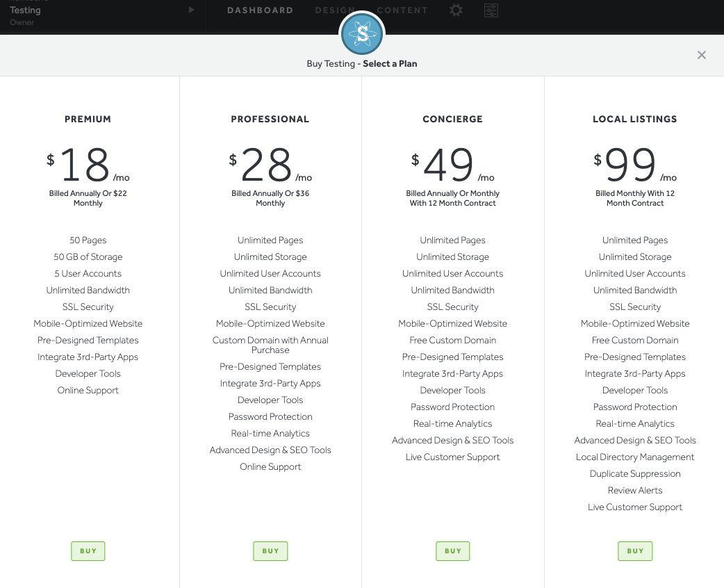The width and height of the screenshot is (724, 588).
Task: Click 'Local Directory Management' feature
Action: [635, 457]
